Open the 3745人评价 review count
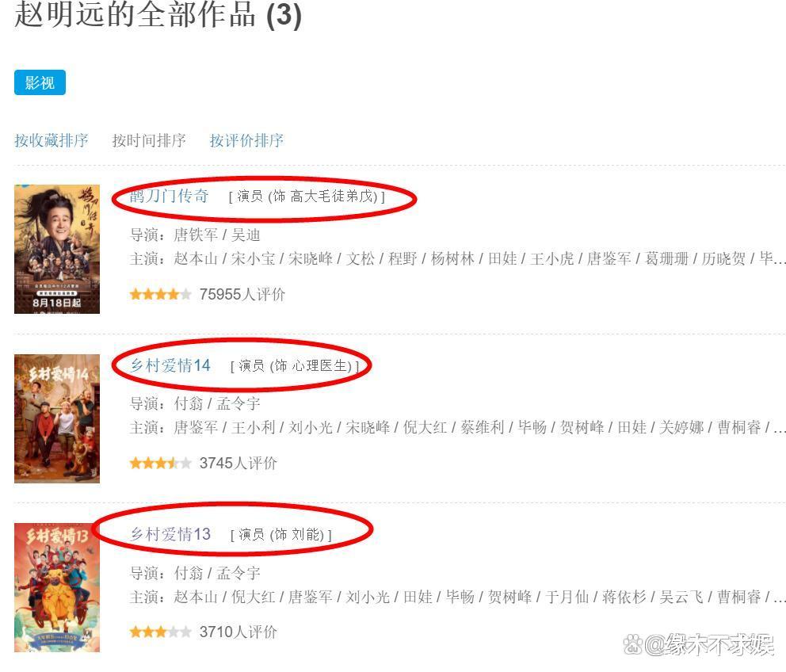 pyautogui.click(x=238, y=463)
